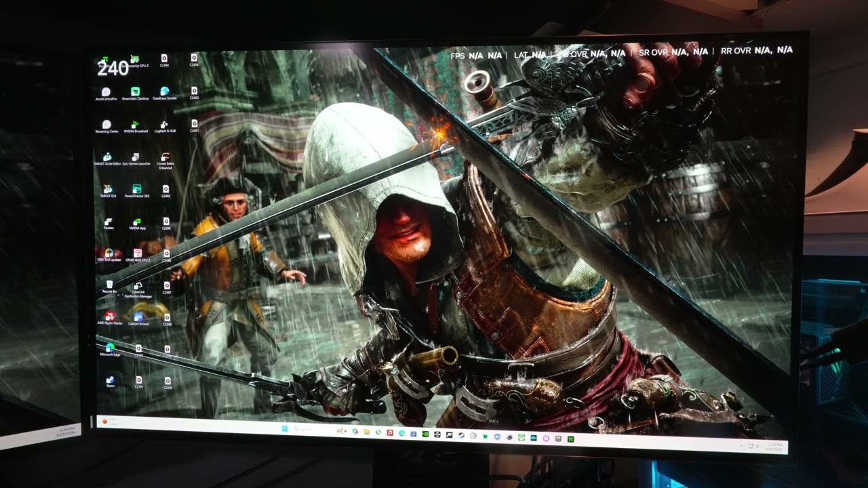The image size is (868, 488).
Task: Open the C2394 video file icon
Action: (x=164, y=61)
